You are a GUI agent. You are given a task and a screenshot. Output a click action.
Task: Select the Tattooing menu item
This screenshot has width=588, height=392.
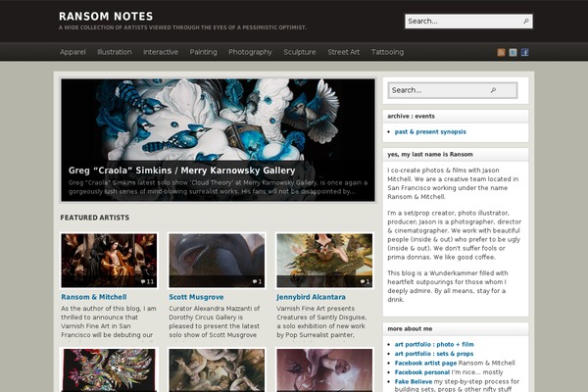click(x=387, y=52)
